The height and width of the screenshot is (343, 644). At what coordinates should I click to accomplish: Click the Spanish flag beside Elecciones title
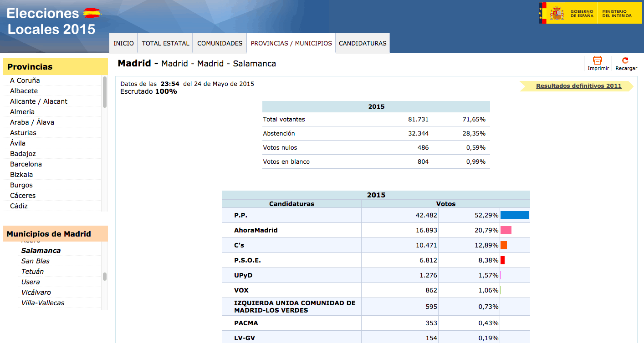click(x=92, y=13)
